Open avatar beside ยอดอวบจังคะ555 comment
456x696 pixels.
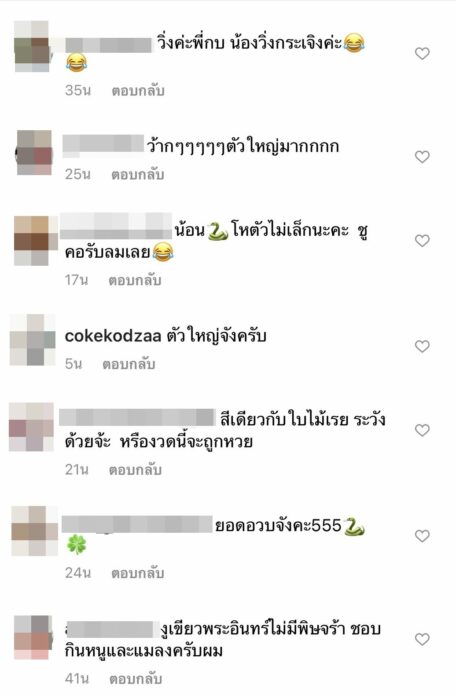click(34, 531)
